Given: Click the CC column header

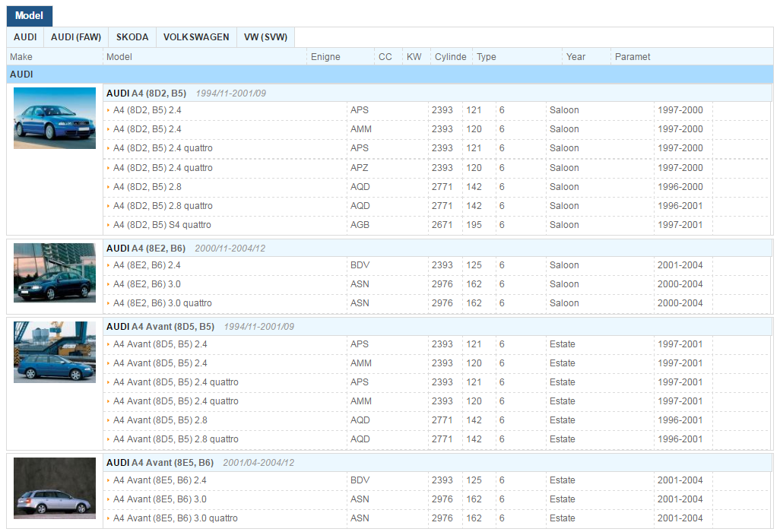Looking at the screenshot, I should [x=385, y=57].
